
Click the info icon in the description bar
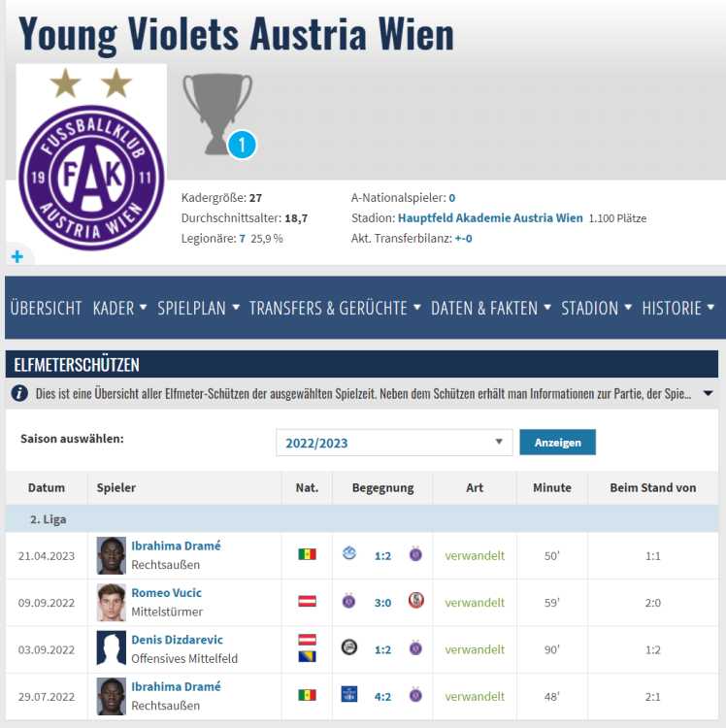click(20, 393)
